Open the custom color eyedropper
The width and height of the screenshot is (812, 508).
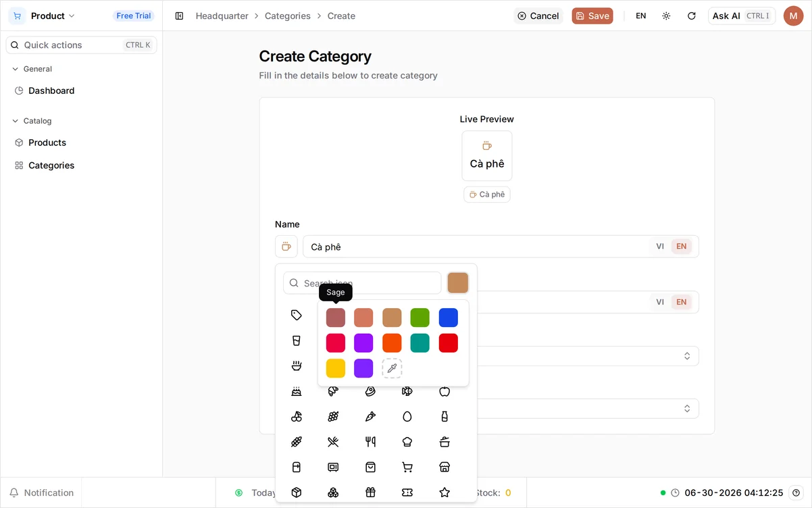tap(392, 368)
